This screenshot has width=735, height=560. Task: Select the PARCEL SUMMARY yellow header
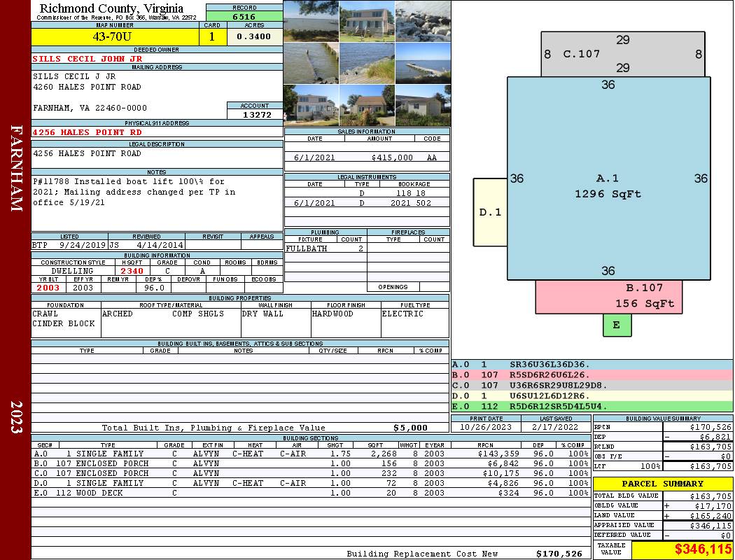(x=663, y=484)
